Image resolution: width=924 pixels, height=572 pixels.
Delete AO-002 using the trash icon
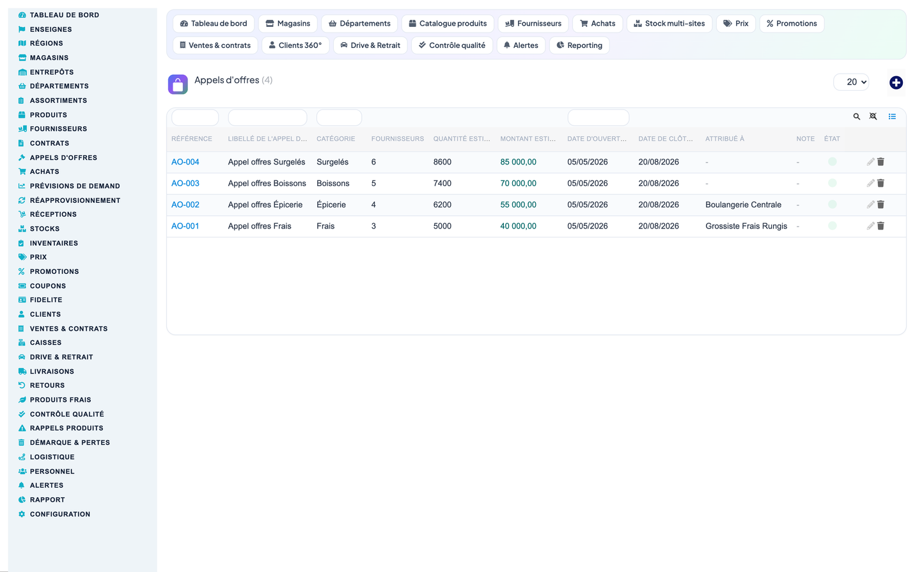click(x=881, y=205)
